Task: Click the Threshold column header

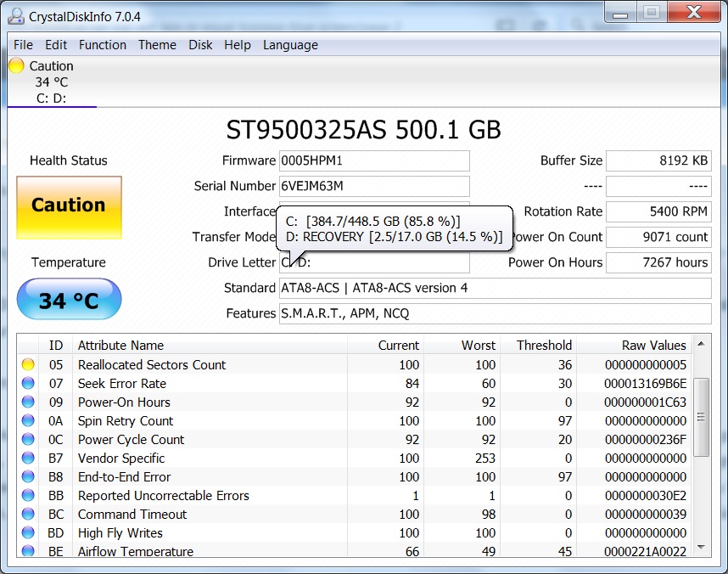Action: 539,345
